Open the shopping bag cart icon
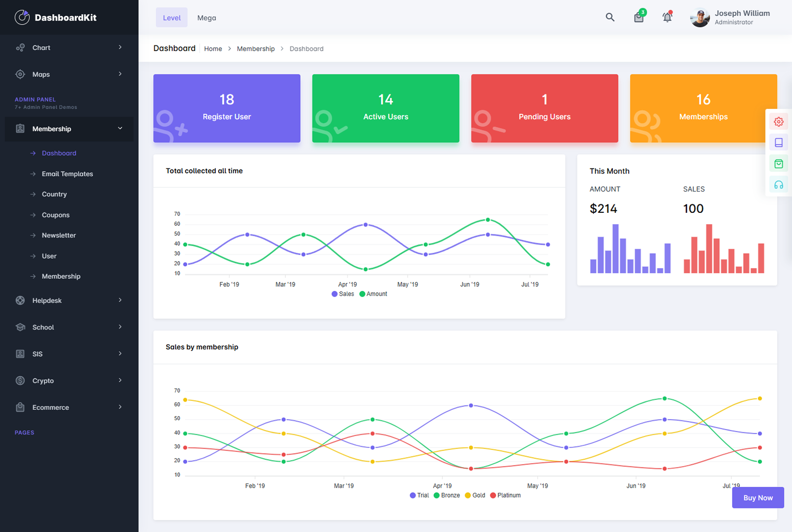Viewport: 792px width, 532px height. coord(639,17)
